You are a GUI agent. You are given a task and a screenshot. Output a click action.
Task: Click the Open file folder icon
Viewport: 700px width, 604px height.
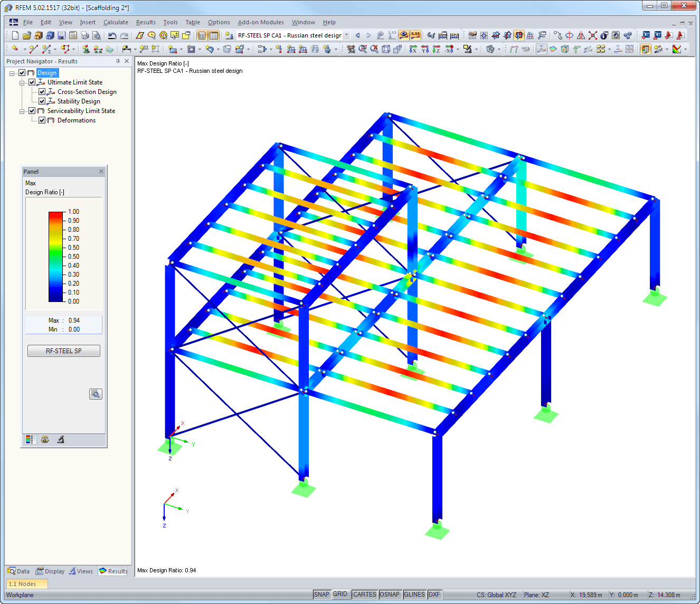pyautogui.click(x=26, y=35)
